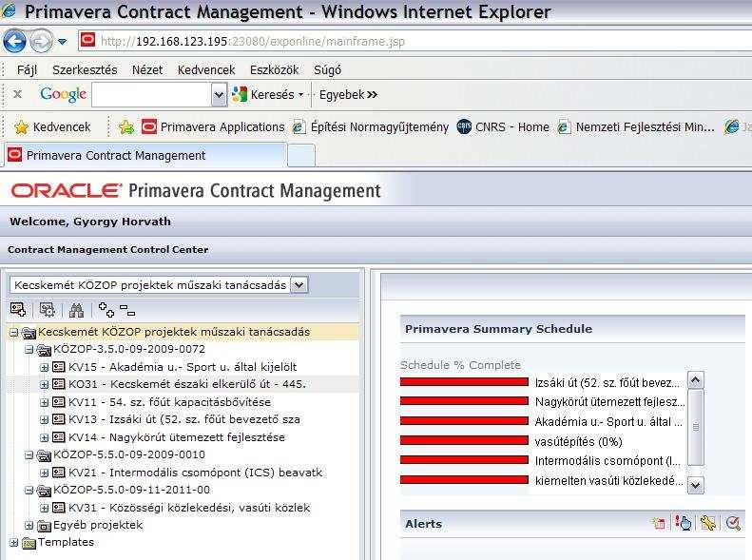Collapse the KÖZOP-3.5.0-09-2009-0072 folder
Viewport: 752px width, 560px height.
coord(29,350)
